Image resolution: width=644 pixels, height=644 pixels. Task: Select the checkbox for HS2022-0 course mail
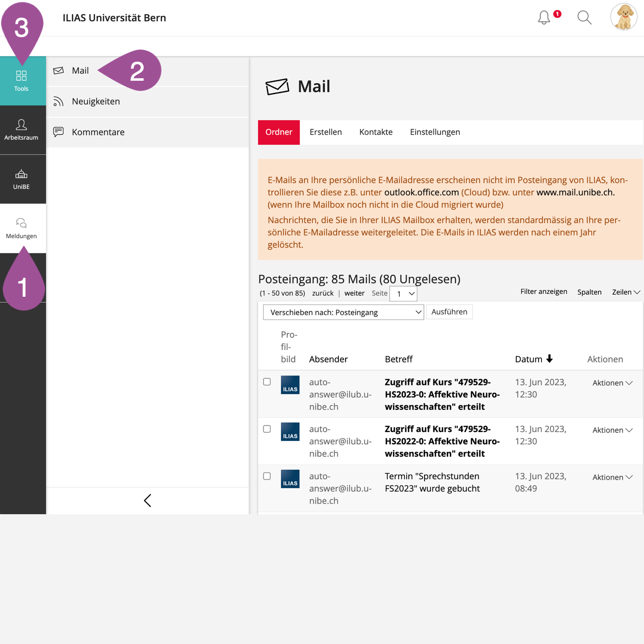pos(267,429)
